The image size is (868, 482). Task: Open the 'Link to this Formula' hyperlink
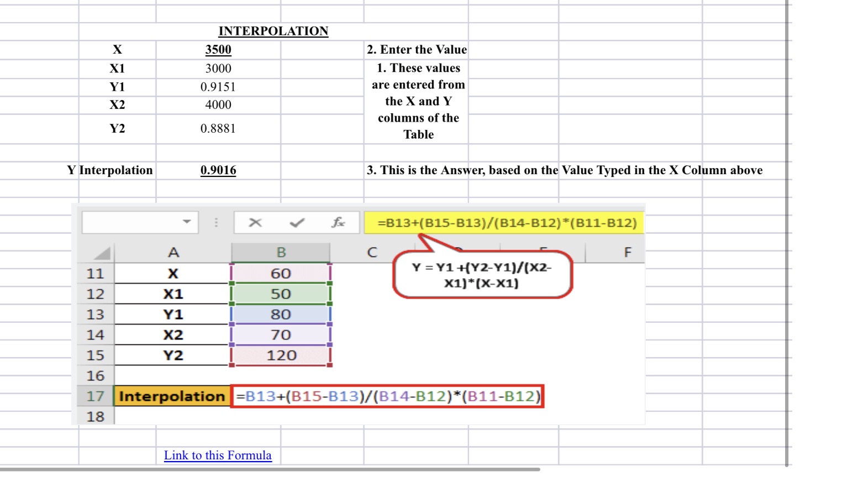pyautogui.click(x=218, y=455)
